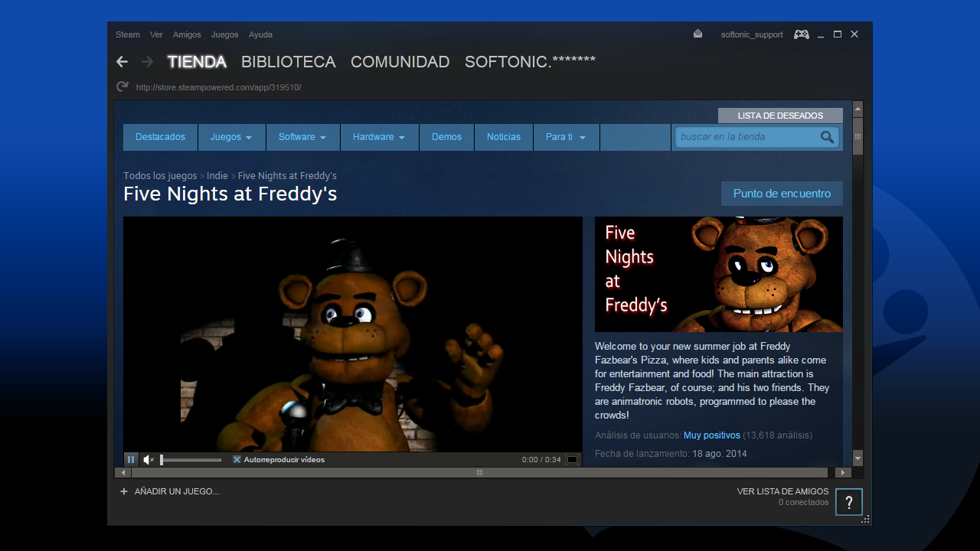
Task: Open the inbox envelope icon
Action: tap(697, 34)
